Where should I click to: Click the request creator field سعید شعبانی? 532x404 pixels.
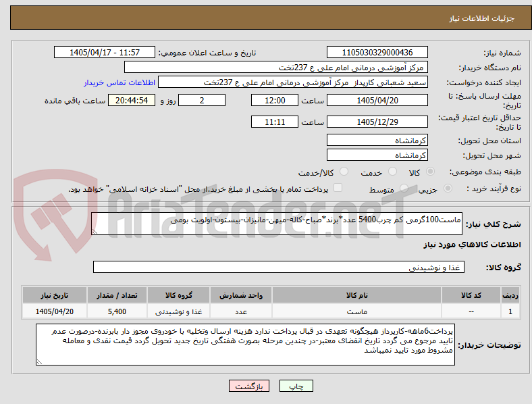293,82
